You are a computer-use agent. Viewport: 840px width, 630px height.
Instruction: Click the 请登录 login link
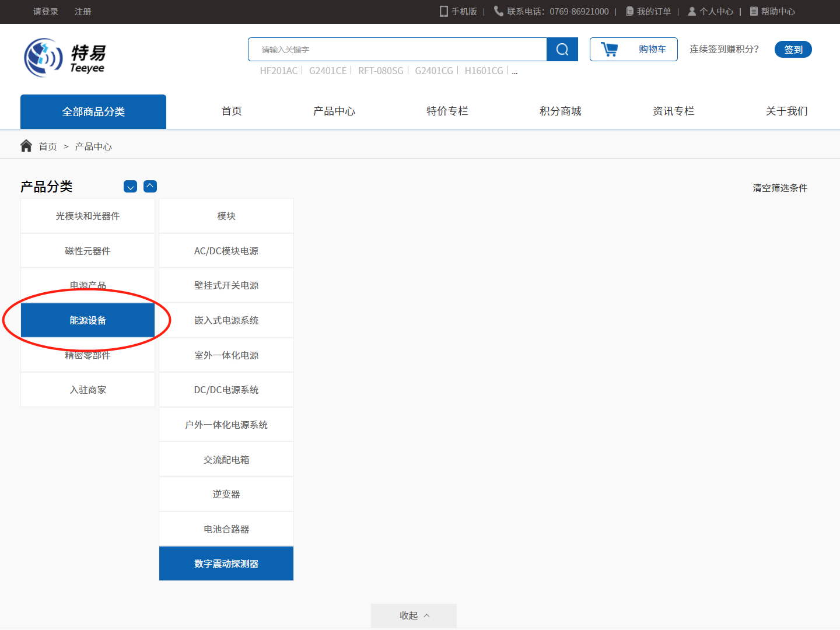click(x=45, y=12)
